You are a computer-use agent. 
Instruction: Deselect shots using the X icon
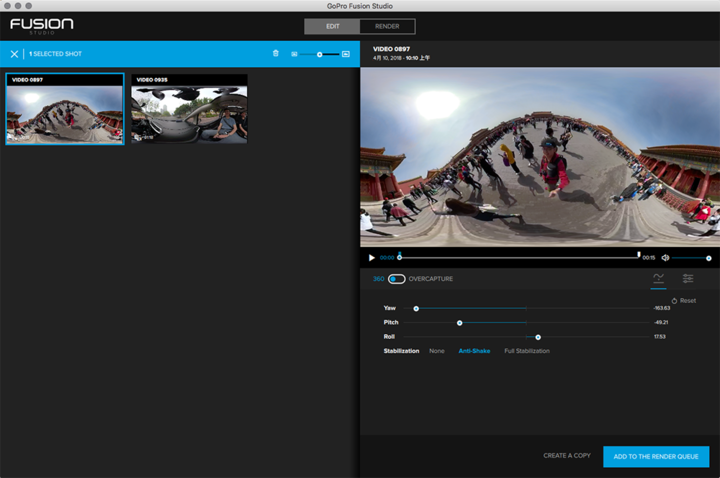14,54
